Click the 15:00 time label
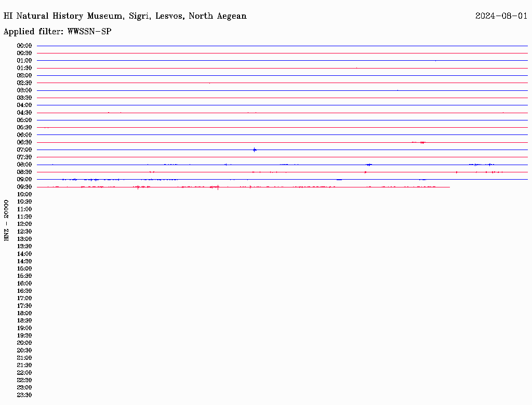This screenshot has height=405, width=532. [24, 268]
